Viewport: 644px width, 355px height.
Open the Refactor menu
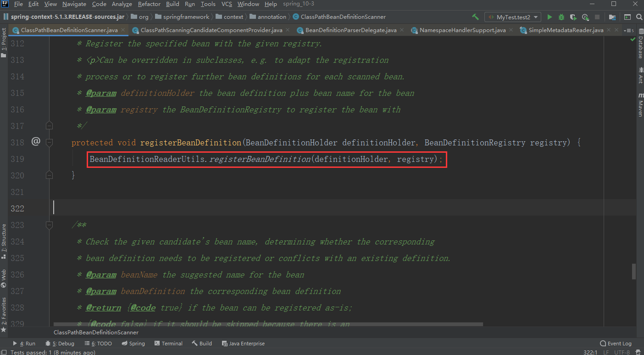[149, 4]
